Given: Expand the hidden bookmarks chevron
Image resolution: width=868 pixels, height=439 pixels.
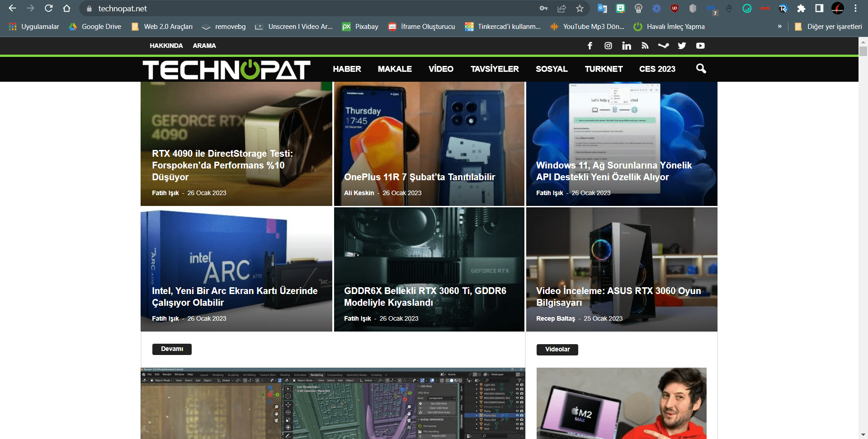Looking at the screenshot, I should 779,27.
